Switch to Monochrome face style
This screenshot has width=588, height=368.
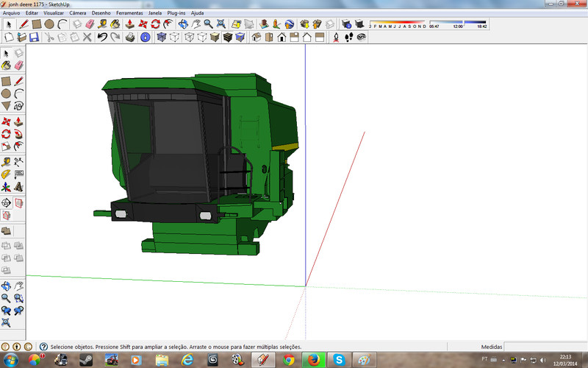pyautogui.click(x=240, y=37)
